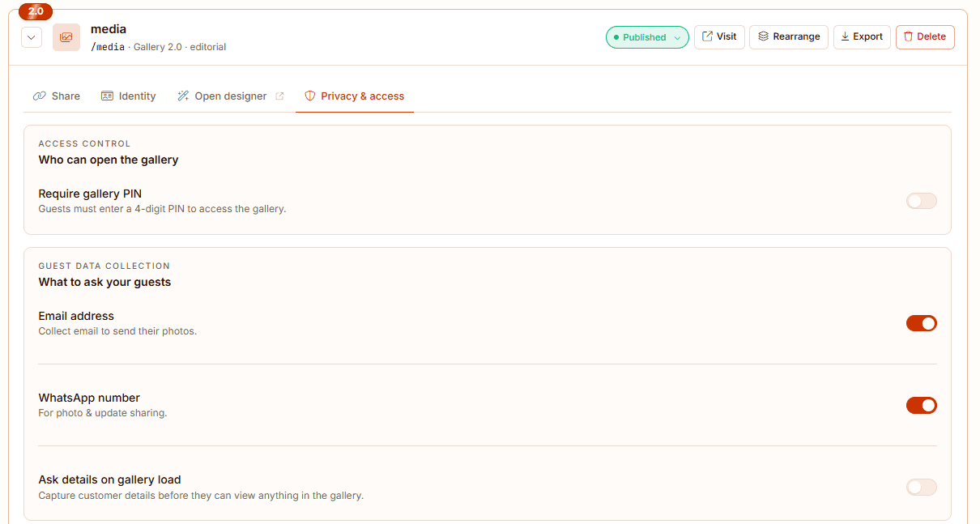The height and width of the screenshot is (524, 980).
Task: Click the /media slug text
Action: tap(108, 47)
